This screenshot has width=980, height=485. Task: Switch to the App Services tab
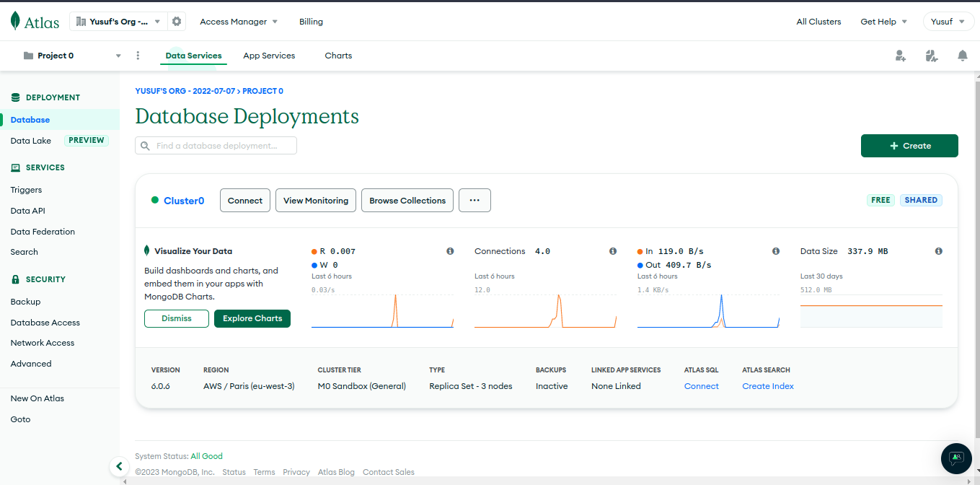pos(269,56)
